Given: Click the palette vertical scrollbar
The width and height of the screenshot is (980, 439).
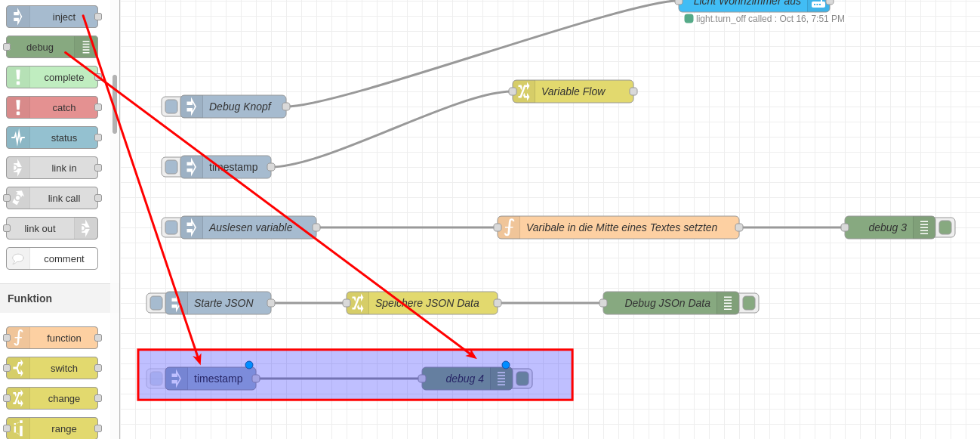Looking at the screenshot, I should (x=115, y=104).
